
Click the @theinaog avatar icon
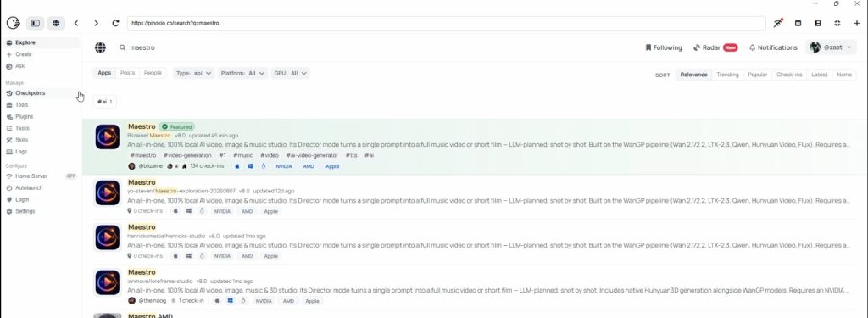click(x=131, y=301)
